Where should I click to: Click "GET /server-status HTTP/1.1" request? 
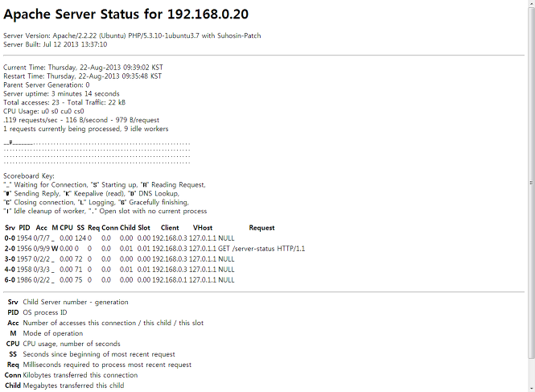point(261,249)
